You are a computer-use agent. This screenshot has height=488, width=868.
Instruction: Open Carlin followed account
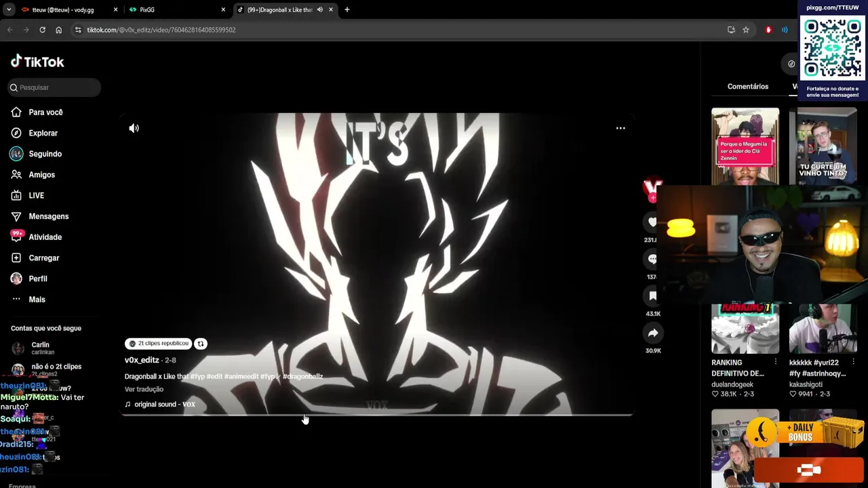(x=40, y=348)
